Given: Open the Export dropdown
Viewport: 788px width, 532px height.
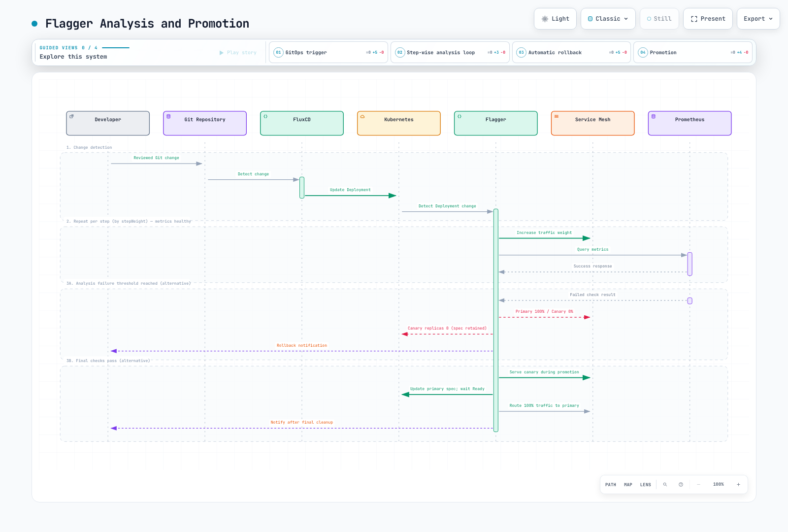Looking at the screenshot, I should click(758, 19).
